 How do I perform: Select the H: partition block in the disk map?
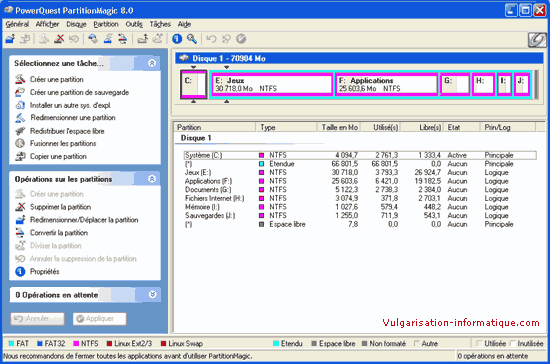click(483, 84)
